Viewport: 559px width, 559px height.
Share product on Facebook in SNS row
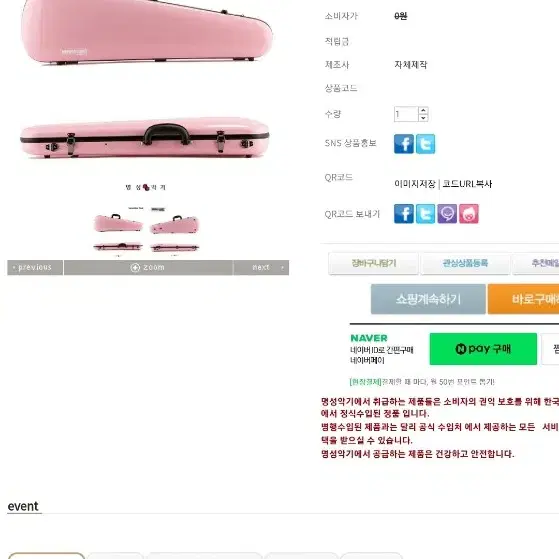tap(404, 144)
